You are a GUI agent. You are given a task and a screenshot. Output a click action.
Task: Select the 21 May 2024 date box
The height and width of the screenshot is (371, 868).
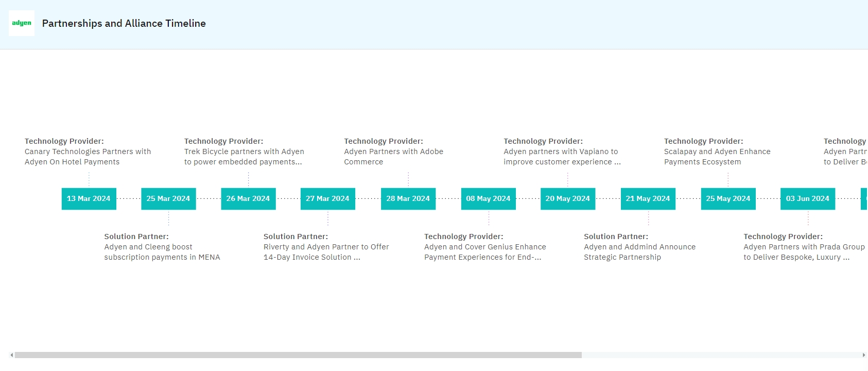648,199
